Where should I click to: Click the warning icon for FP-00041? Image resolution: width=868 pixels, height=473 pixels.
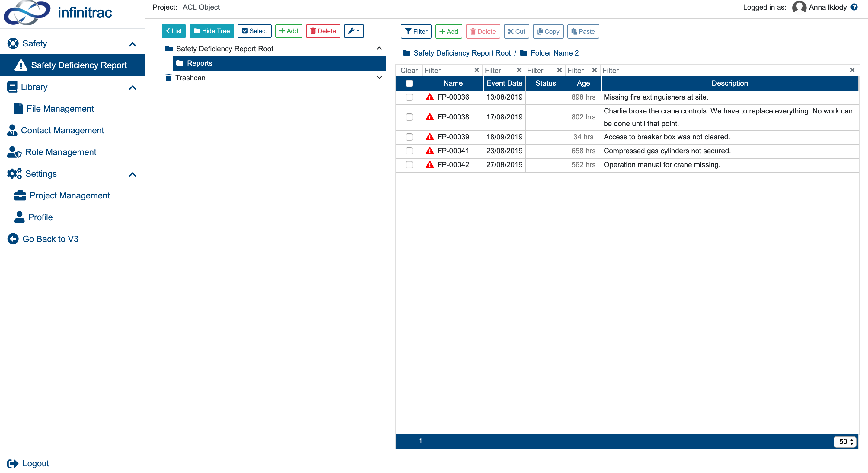point(429,151)
